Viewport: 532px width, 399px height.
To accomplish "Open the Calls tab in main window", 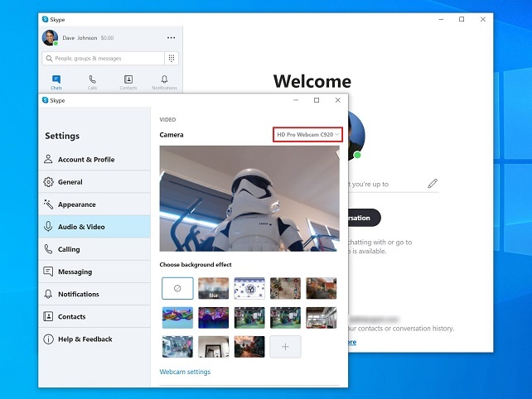I will click(92, 83).
